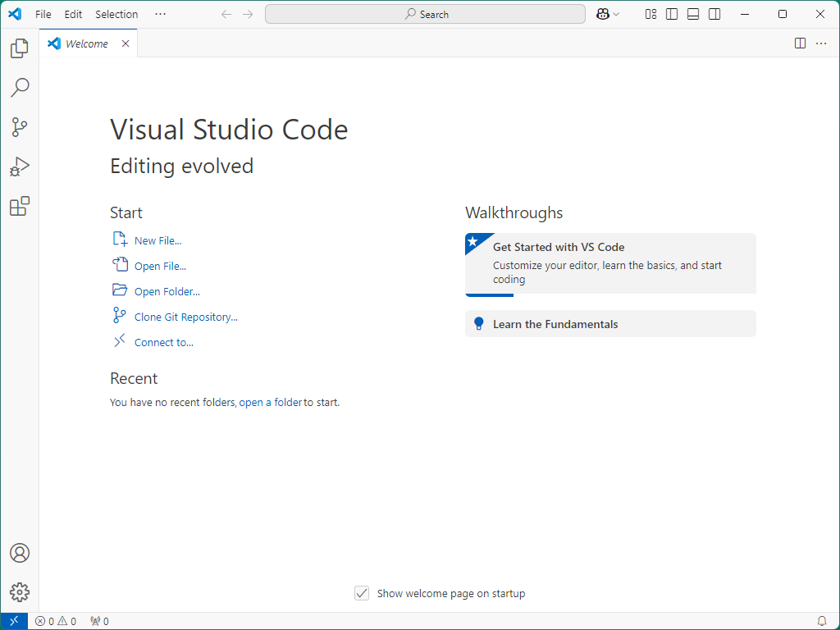Viewport: 840px width, 630px height.
Task: Open the Extensions view
Action: click(20, 206)
